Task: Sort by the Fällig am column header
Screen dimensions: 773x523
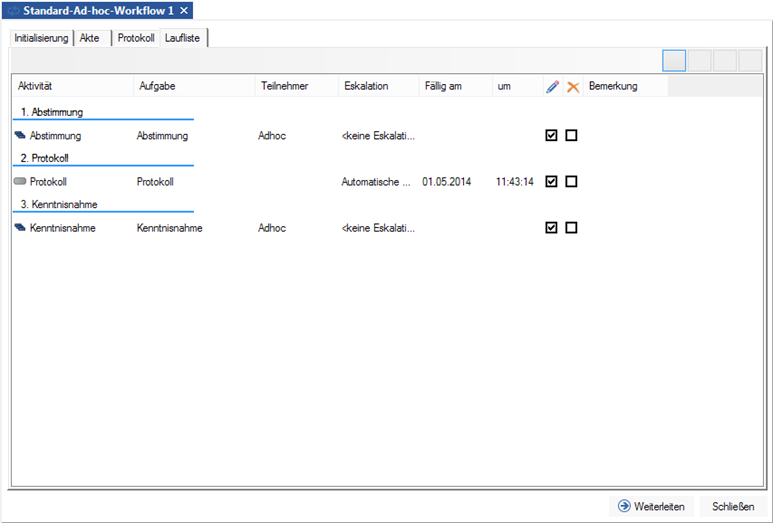Action: coord(443,87)
